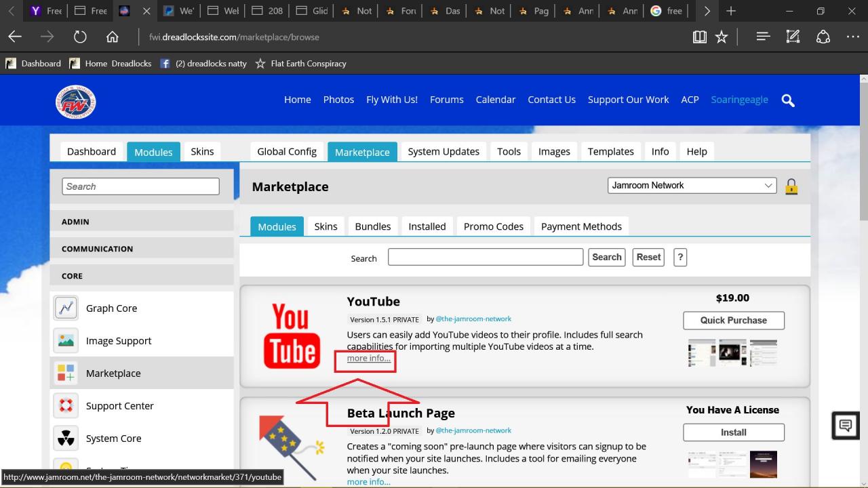Favorite this page with the star icon
The width and height of the screenshot is (868, 488).
tap(722, 37)
